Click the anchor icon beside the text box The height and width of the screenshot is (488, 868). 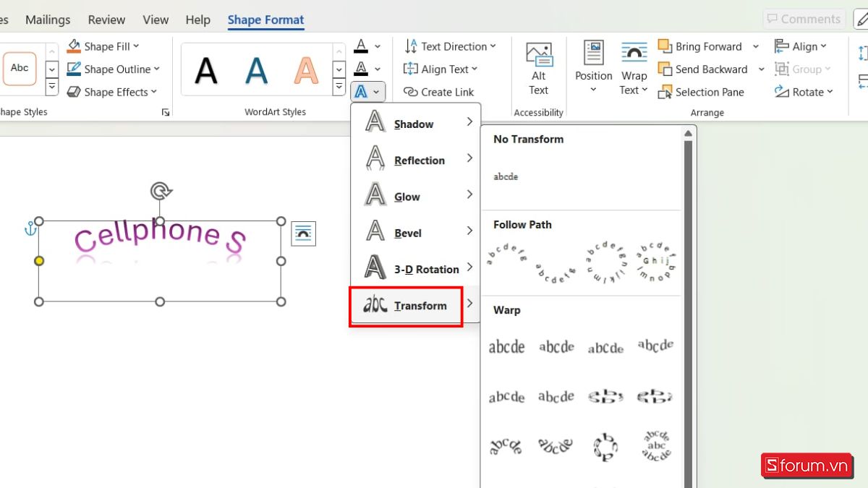coord(30,229)
